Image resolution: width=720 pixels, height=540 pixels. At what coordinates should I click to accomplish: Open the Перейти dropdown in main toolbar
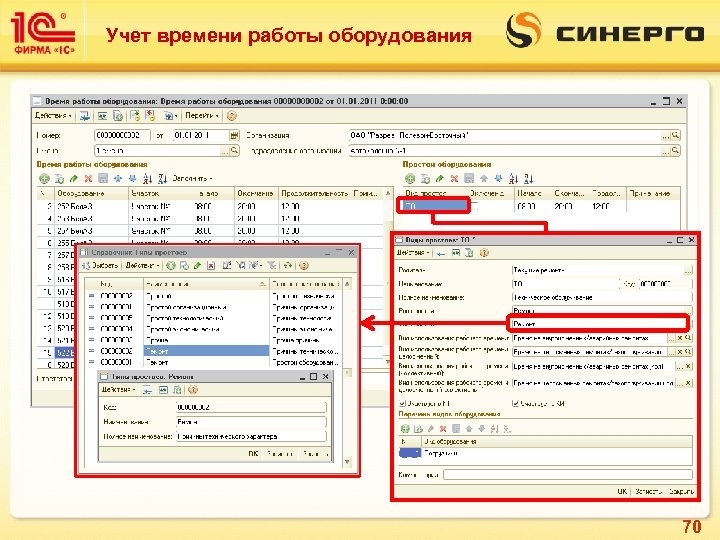pos(202,116)
